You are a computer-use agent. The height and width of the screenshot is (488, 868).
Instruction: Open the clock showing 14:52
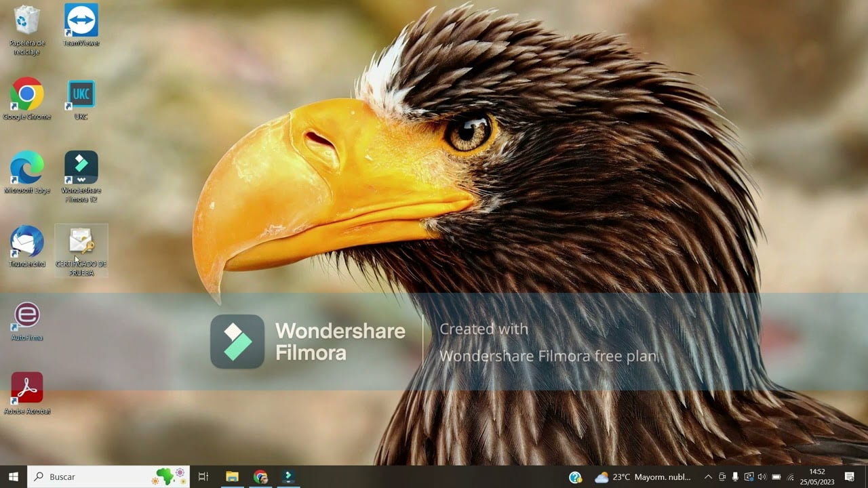817,476
